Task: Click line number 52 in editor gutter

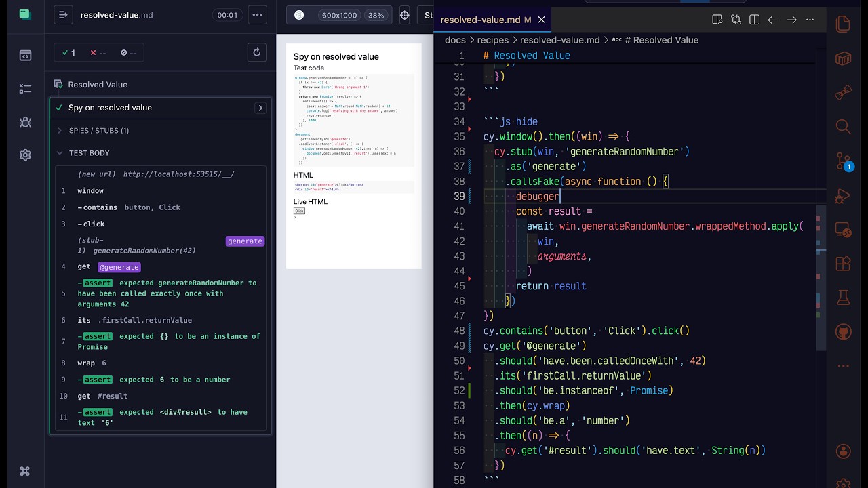Action: (x=459, y=390)
